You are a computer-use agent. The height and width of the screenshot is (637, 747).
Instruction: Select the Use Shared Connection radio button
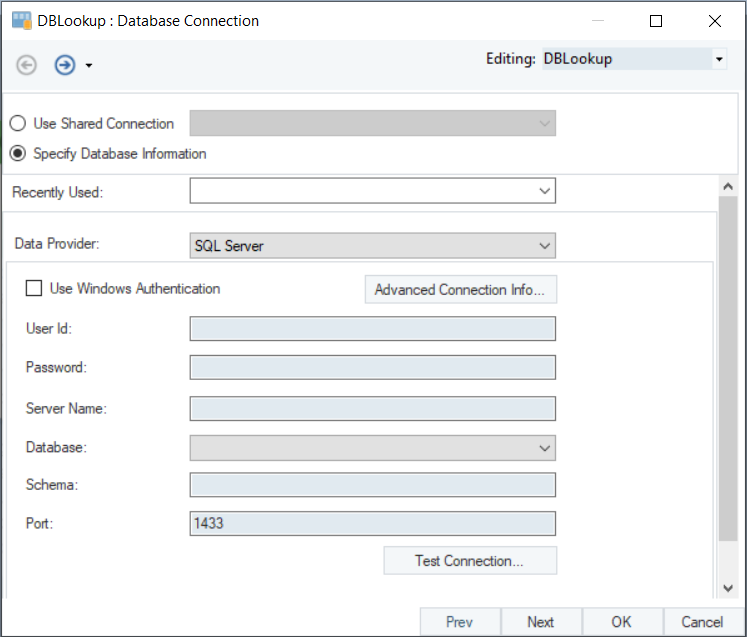(x=18, y=124)
